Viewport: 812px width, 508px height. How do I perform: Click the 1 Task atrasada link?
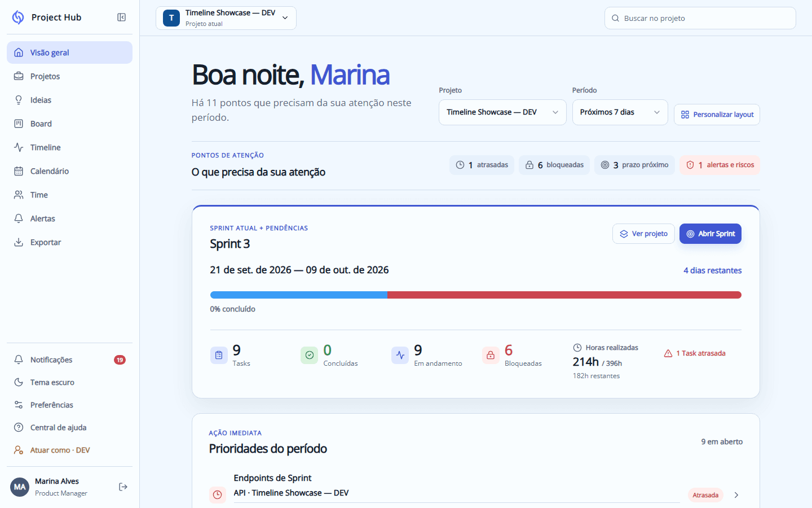[x=695, y=353]
